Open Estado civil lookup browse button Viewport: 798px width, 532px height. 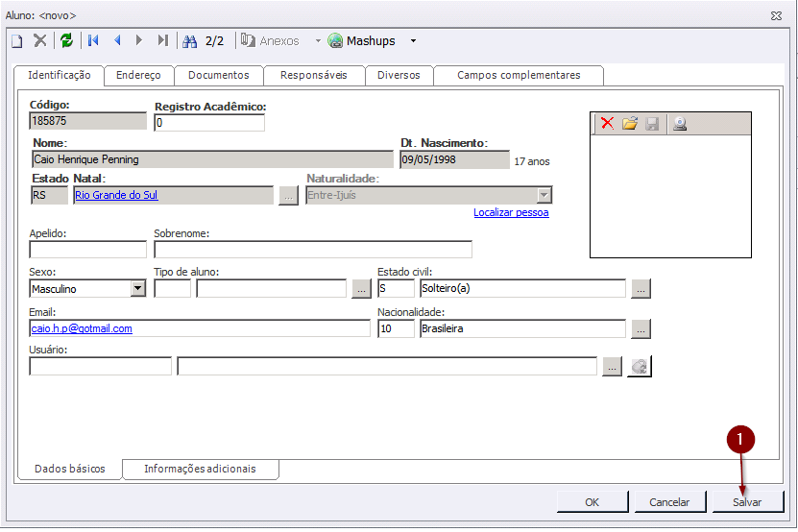(641, 288)
